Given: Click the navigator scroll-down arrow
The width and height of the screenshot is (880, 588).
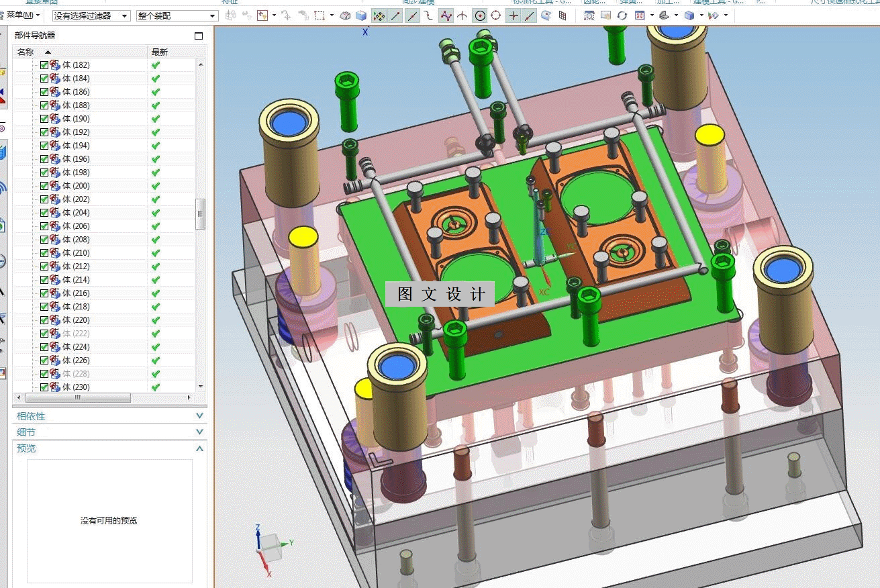Looking at the screenshot, I should (x=200, y=387).
